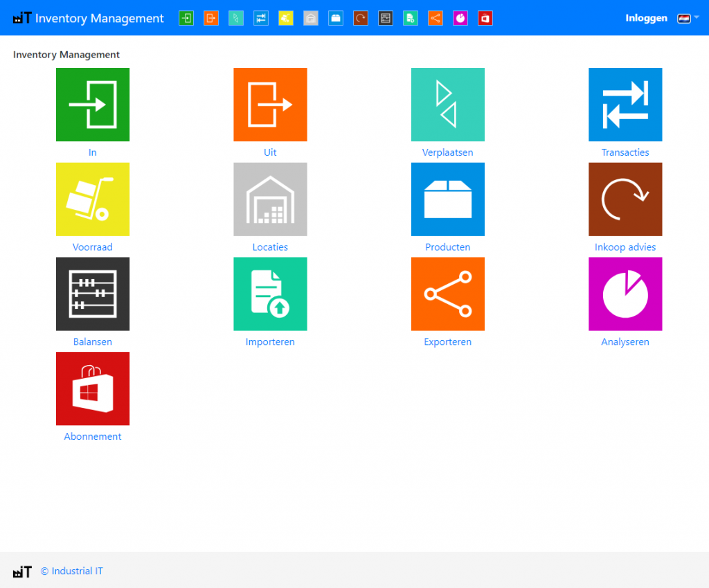Click the Importeren label link
This screenshot has width=709, height=588.
[271, 341]
